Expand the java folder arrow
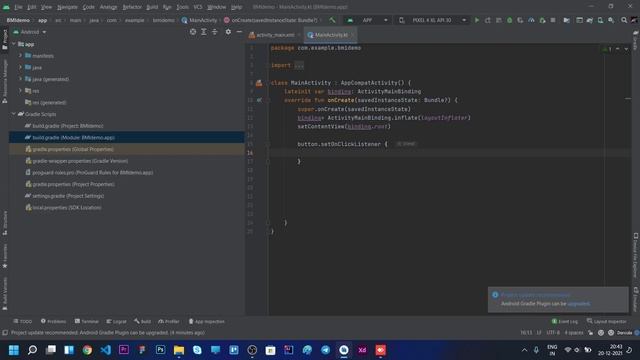Screen dimensions: 640x360 click(20, 67)
